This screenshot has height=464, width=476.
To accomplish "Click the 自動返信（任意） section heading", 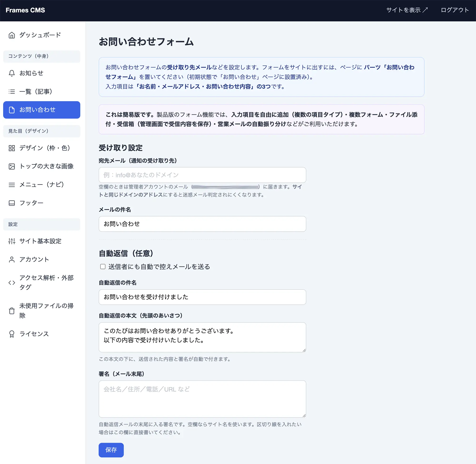I will pos(126,253).
